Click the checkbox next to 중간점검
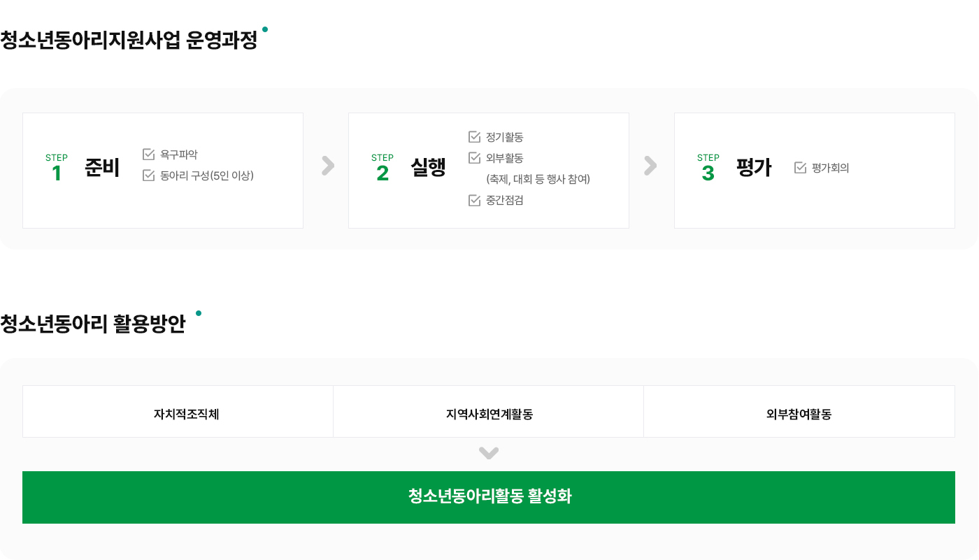The width and height of the screenshot is (979, 560). tap(474, 201)
